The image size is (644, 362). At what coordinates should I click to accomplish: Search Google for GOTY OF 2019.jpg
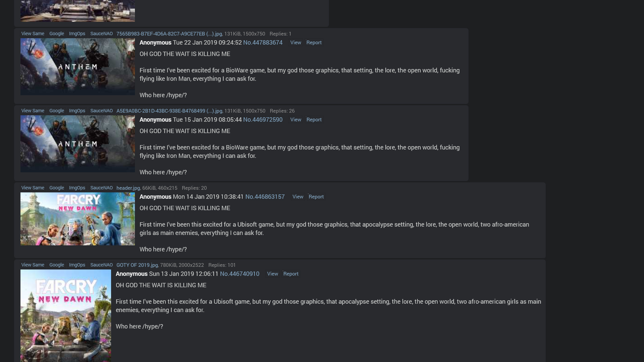click(57, 265)
